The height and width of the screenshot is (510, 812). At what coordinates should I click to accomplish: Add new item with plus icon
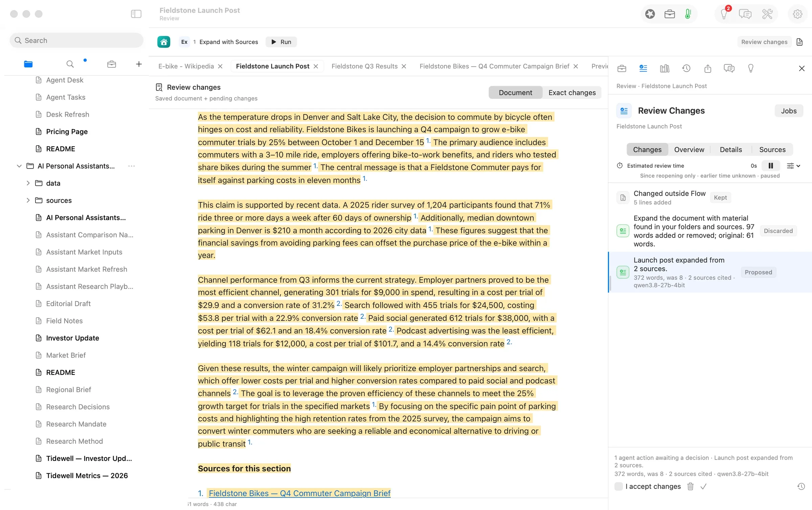139,64
